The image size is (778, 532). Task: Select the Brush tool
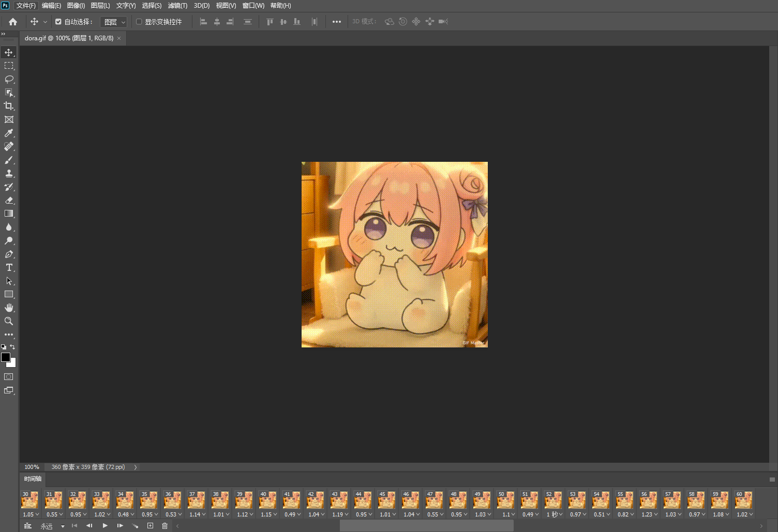[x=9, y=160]
